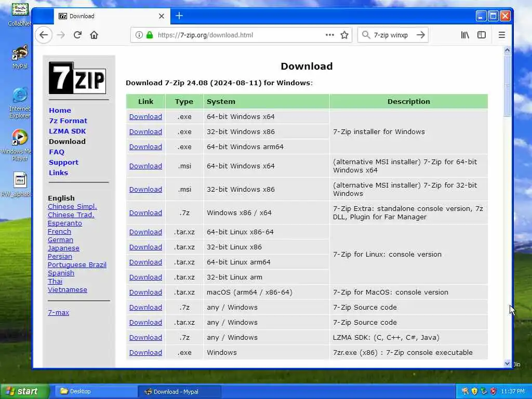Download 7zr.exe console executable
Image resolution: width=532 pixels, height=399 pixels.
(x=145, y=353)
